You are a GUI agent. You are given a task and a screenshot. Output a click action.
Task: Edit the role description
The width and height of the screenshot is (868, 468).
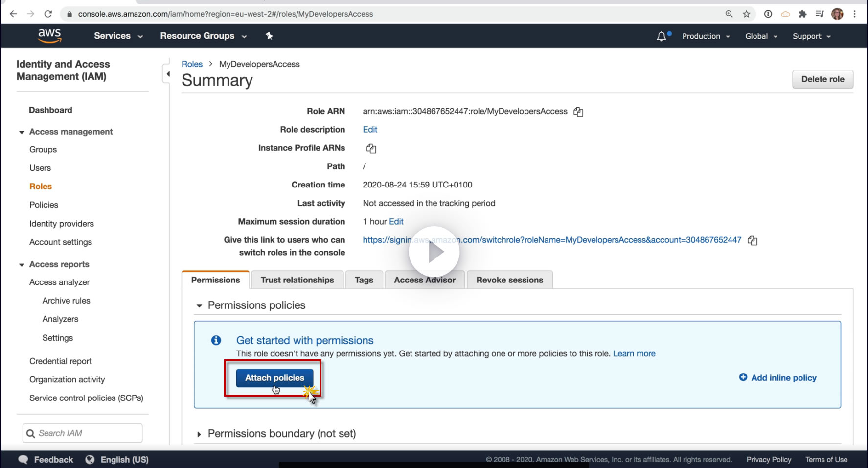[370, 130]
